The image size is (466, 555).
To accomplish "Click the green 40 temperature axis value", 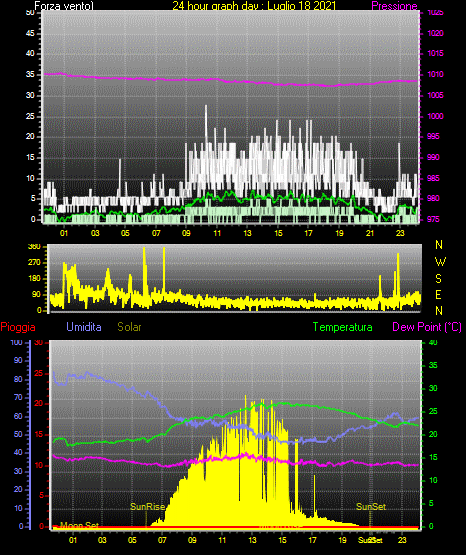I will pos(433,342).
